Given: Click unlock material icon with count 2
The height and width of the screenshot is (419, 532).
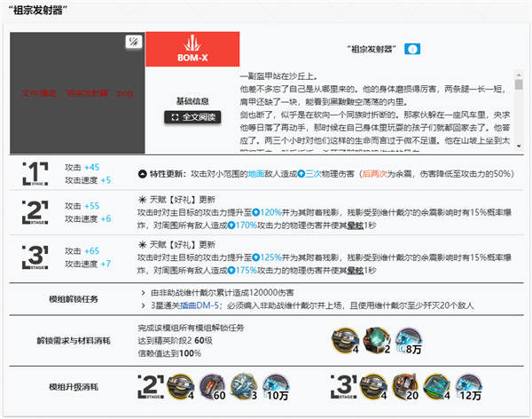Looking at the screenshot, I should (x=377, y=341).
